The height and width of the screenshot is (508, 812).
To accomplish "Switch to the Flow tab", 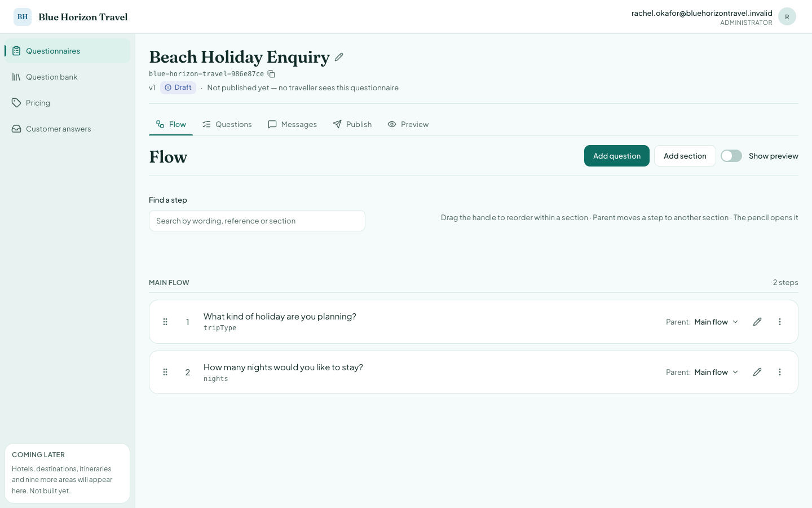I will [x=171, y=124].
